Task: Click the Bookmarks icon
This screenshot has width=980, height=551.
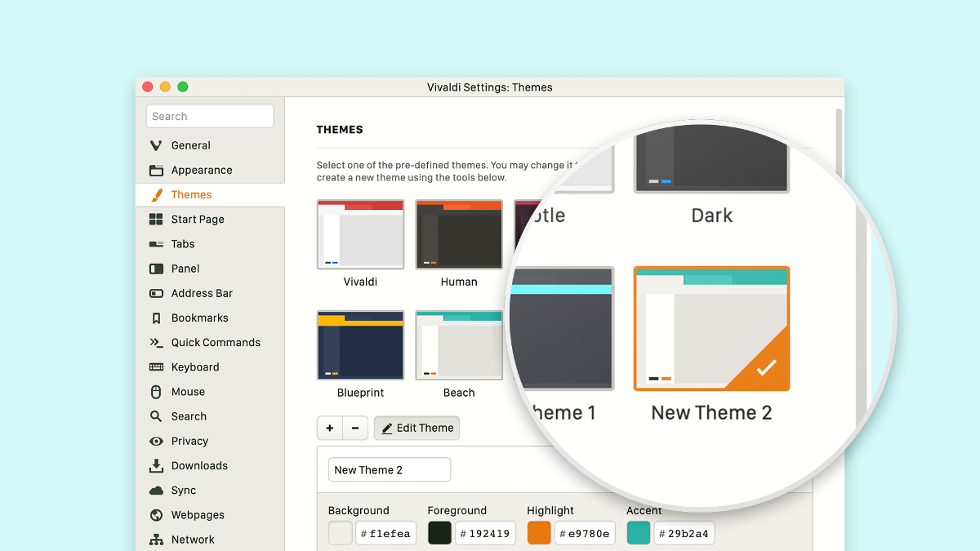Action: pos(156,318)
